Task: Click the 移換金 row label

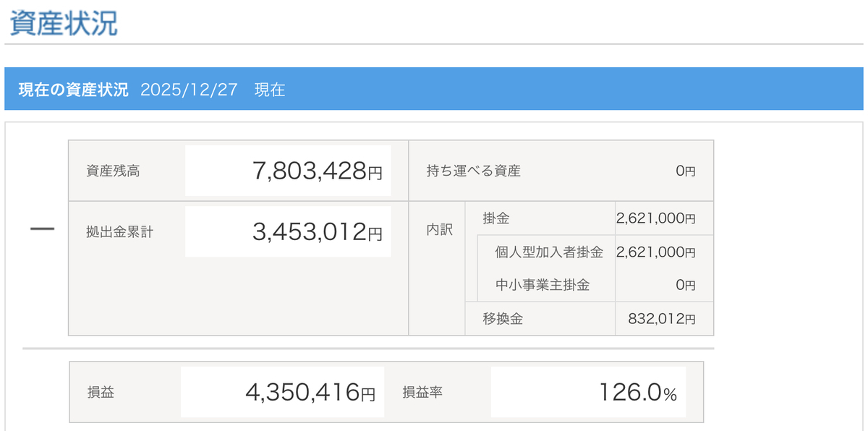Action: pos(503,318)
